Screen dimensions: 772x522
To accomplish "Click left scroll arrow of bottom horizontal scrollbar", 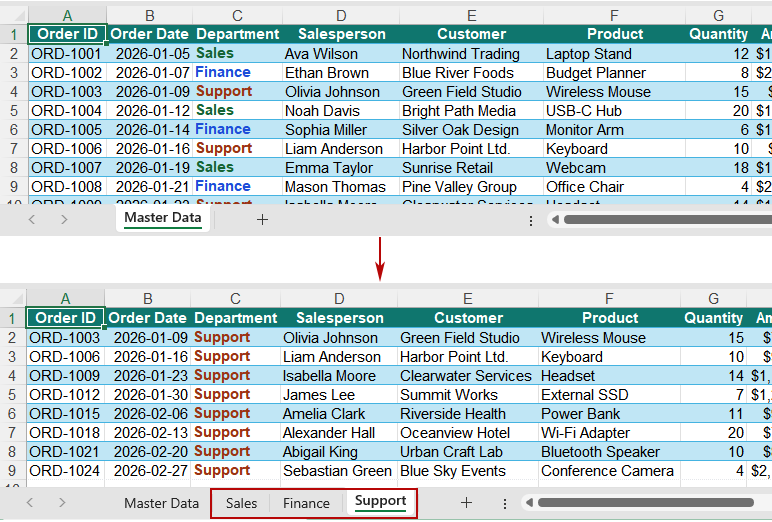I will point(529,503).
